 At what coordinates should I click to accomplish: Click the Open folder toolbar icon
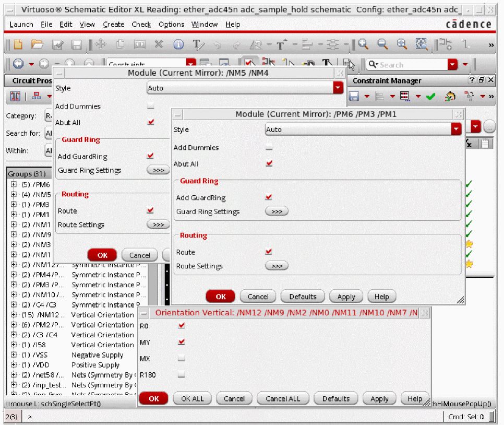click(x=37, y=45)
